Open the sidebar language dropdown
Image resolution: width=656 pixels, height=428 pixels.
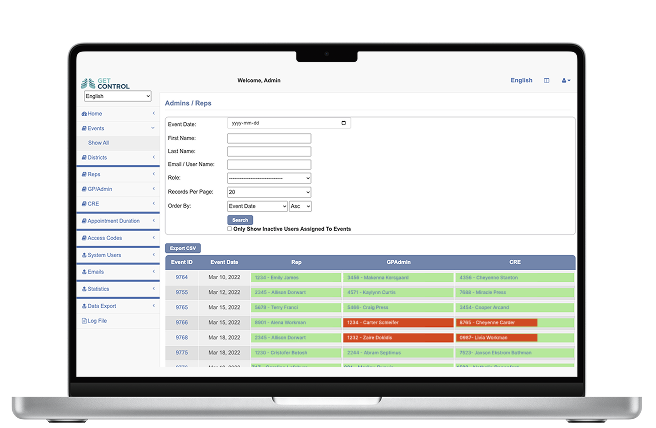click(x=118, y=97)
